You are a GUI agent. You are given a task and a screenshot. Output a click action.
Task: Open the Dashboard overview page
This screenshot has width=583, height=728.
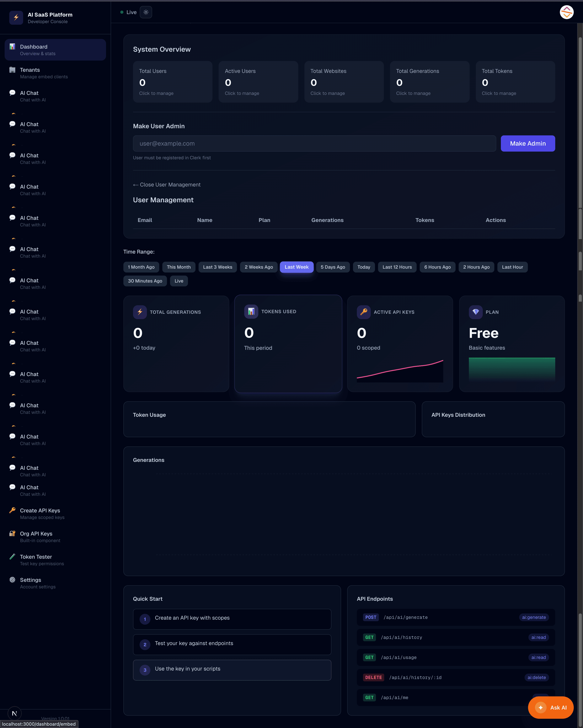tap(55, 50)
